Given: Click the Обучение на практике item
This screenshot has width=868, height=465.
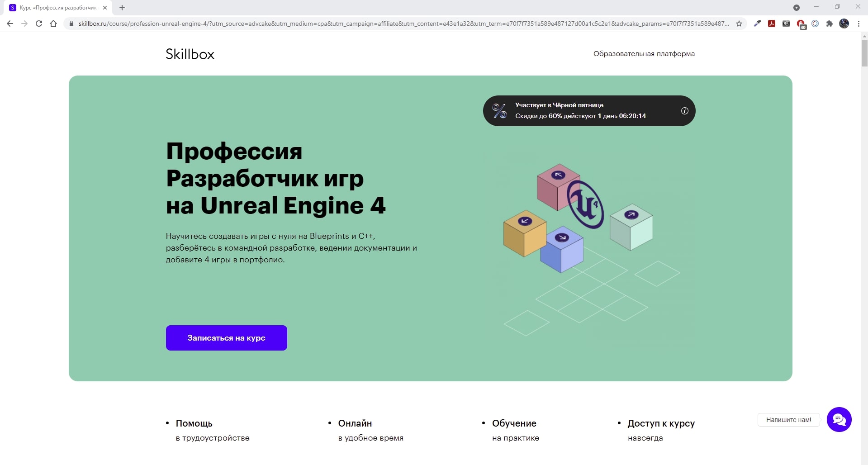Looking at the screenshot, I should 516,430.
